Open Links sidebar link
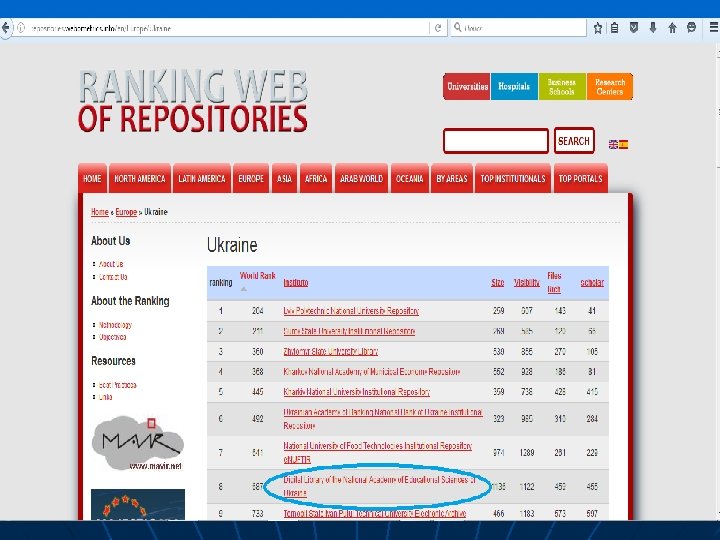This screenshot has width=720, height=540. pos(106,397)
